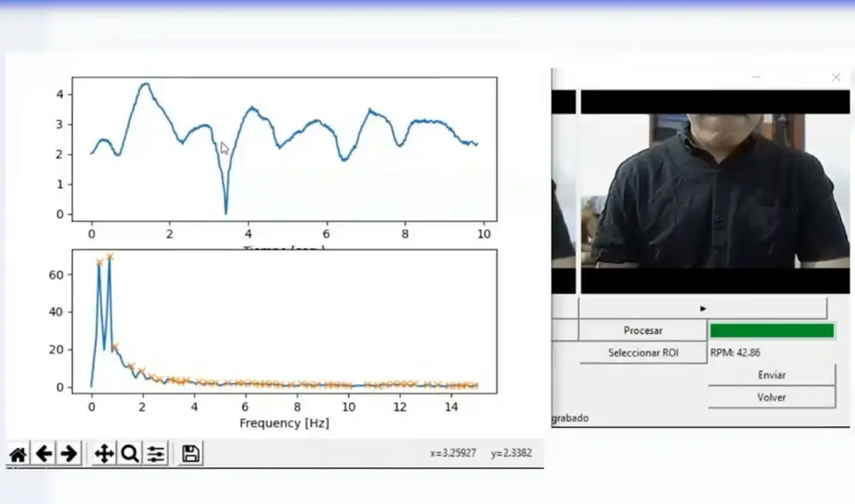Click the Procesar button
Image resolution: width=855 pixels, height=504 pixels.
tap(643, 331)
